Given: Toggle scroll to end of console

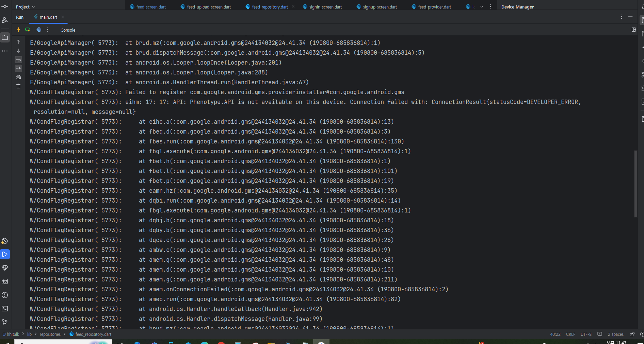Looking at the screenshot, I should click(18, 68).
